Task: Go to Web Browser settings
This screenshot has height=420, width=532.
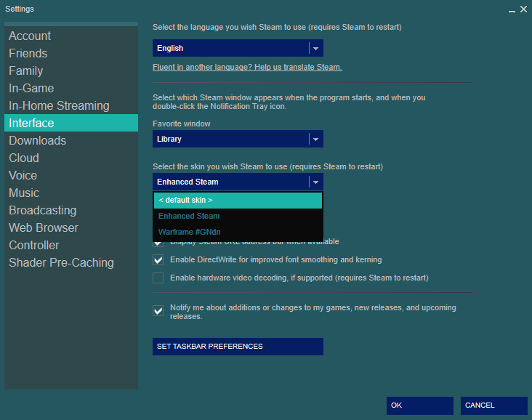Action: (71, 227)
